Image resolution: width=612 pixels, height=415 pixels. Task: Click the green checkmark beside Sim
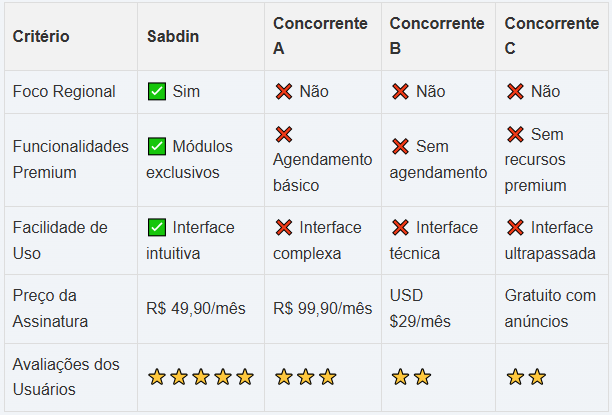tap(157, 92)
